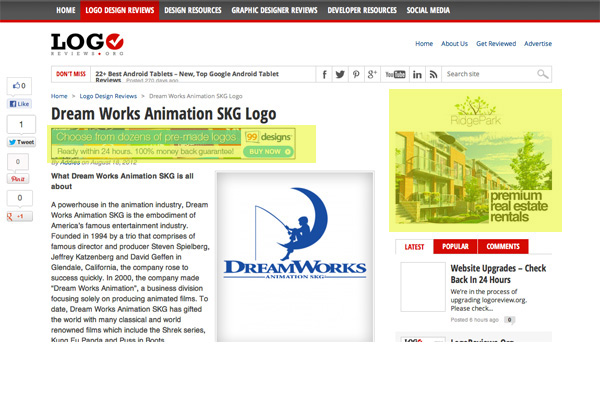Open the LinkedIn icon in the social bar
This screenshot has width=600, height=408.
[416, 75]
